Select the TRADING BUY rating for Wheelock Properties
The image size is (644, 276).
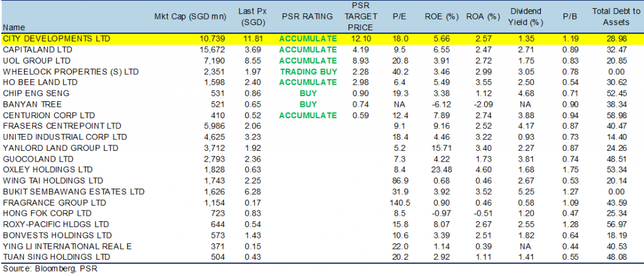click(308, 72)
